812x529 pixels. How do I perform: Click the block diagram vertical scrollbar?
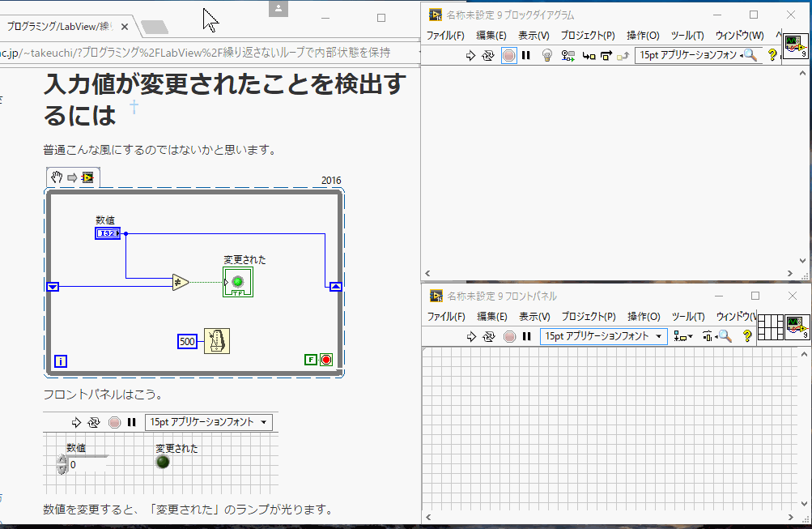805,162
